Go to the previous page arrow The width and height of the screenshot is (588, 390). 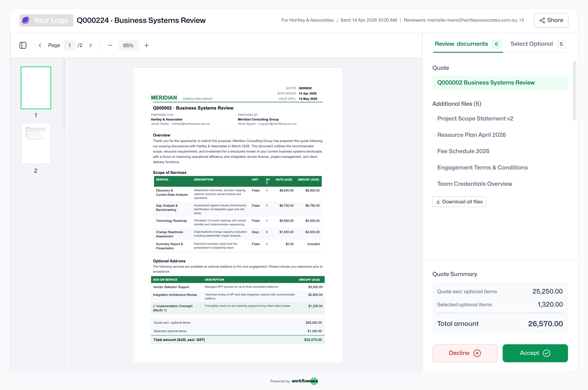tap(40, 45)
